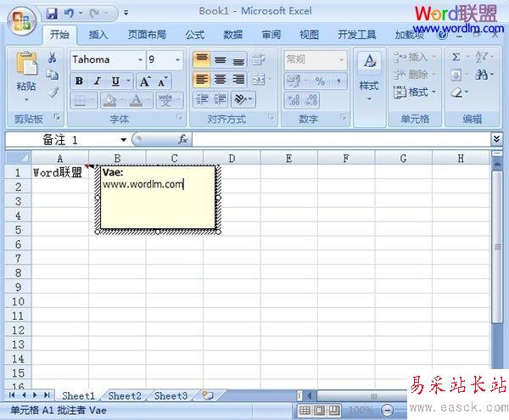Open the Office button menu
This screenshot has width=509, height=420.
pyautogui.click(x=22, y=20)
